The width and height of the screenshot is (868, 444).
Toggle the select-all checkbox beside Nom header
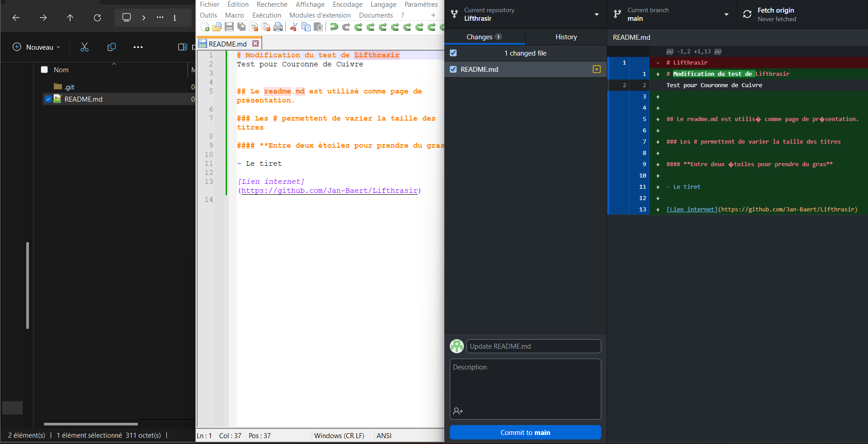coord(44,70)
